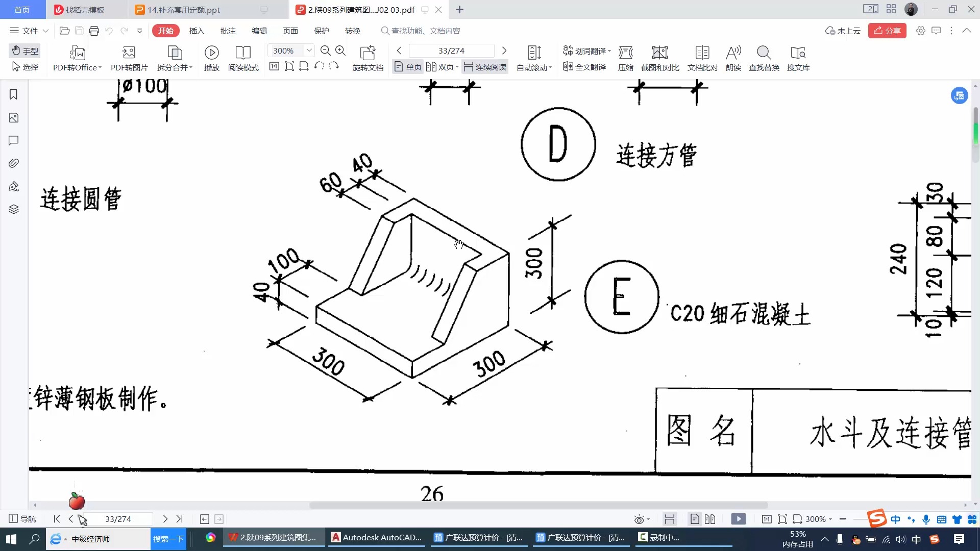980x551 pixels.
Task: Click the open file folder icon
Action: point(64,31)
